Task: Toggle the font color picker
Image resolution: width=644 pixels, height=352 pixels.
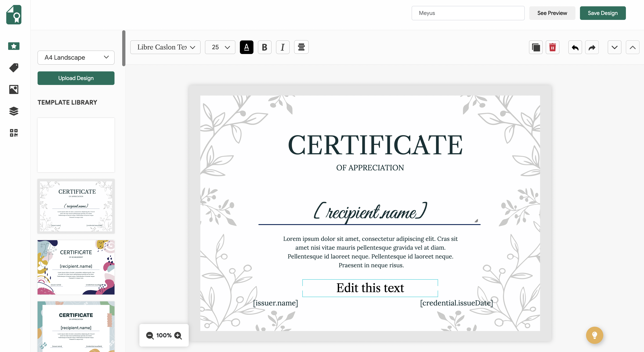Action: pyautogui.click(x=246, y=47)
